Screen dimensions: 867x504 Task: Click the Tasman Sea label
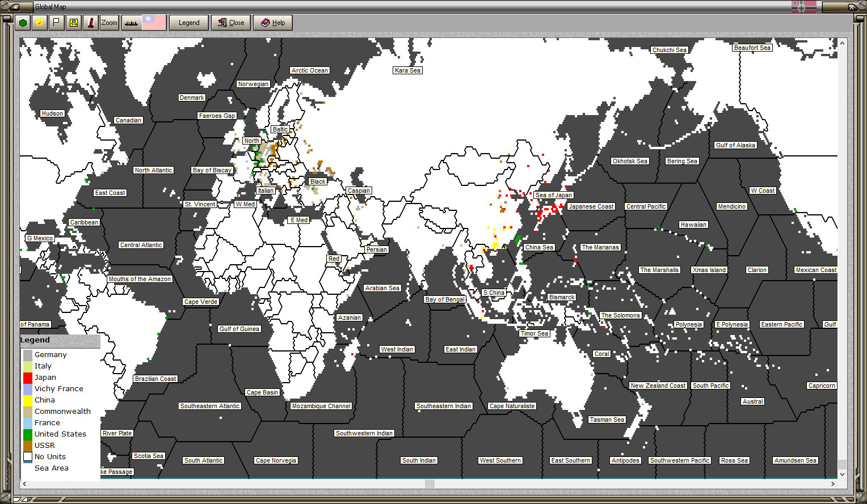point(607,420)
